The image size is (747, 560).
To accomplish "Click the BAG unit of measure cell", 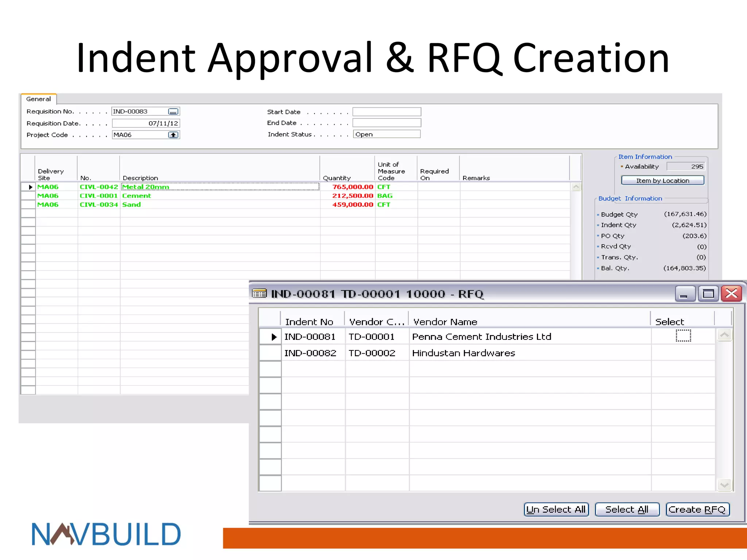I will coord(396,196).
